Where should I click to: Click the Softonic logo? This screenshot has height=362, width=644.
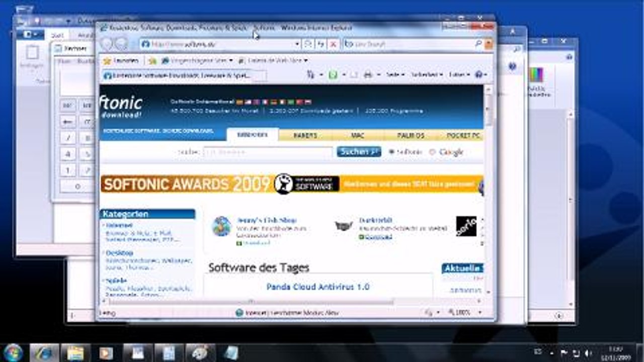coord(121,106)
